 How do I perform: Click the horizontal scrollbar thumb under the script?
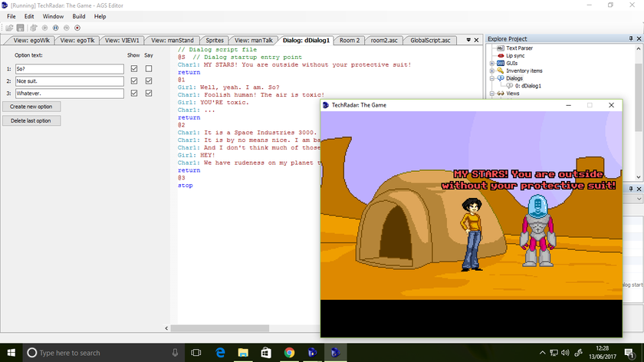coord(220,328)
